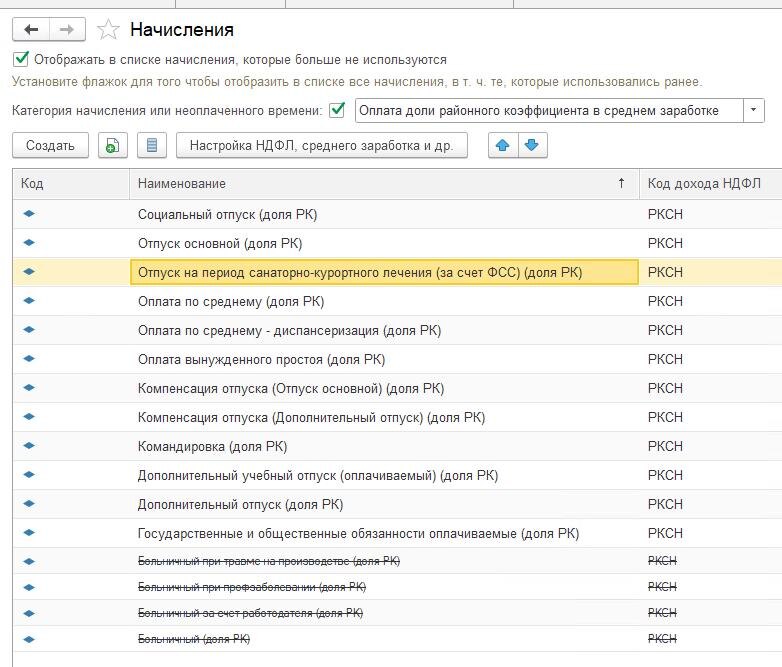Move selected accrual down with blue arrow

click(x=533, y=146)
